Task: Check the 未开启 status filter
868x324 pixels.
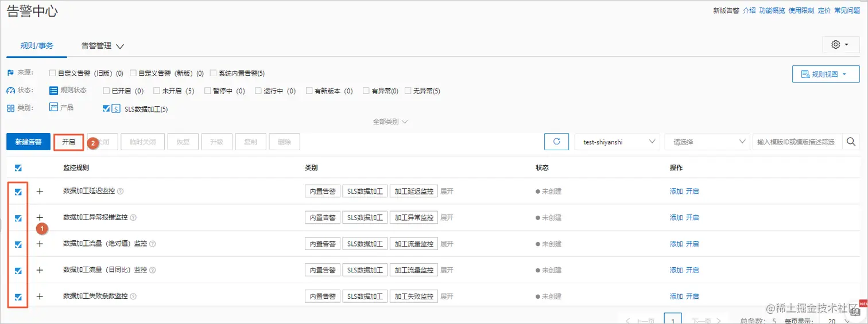Action: [x=157, y=91]
